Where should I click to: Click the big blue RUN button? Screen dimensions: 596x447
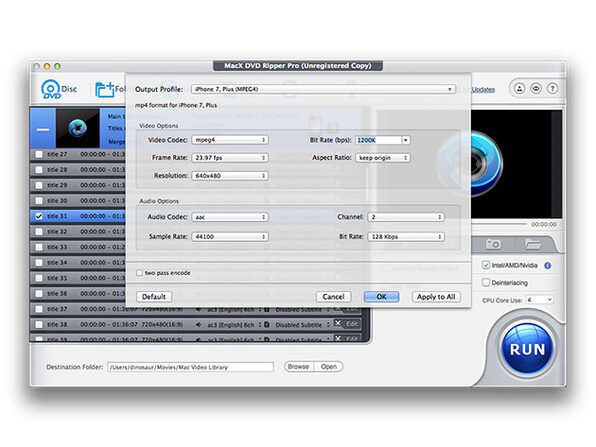pyautogui.click(x=527, y=349)
